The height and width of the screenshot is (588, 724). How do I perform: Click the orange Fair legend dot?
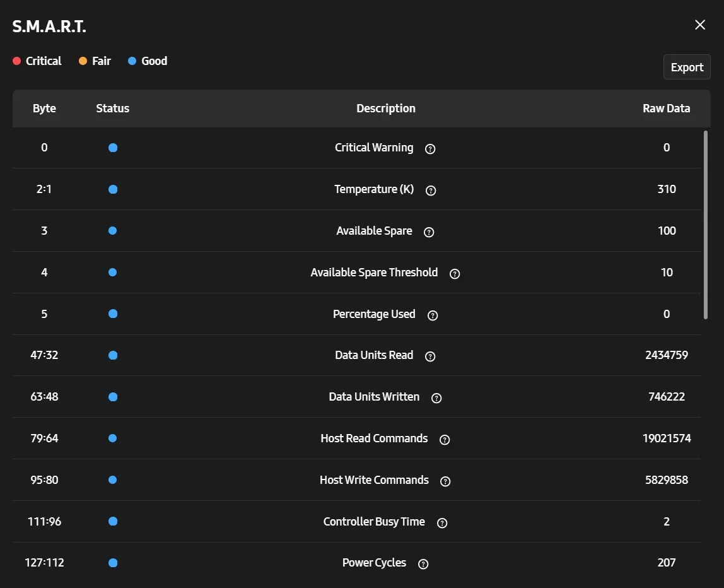[83, 61]
